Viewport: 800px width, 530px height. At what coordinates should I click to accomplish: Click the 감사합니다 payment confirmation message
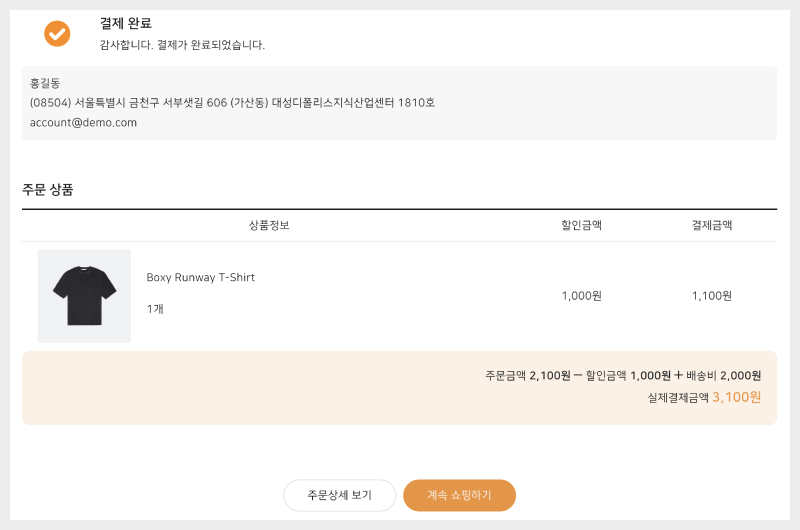point(182,45)
